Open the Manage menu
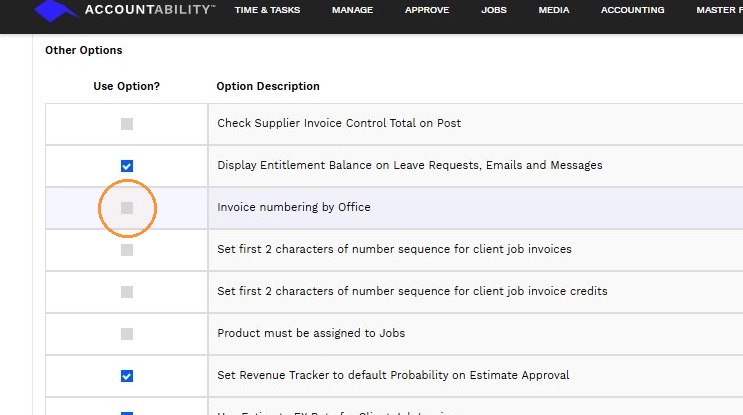This screenshot has height=415, width=743. (352, 10)
